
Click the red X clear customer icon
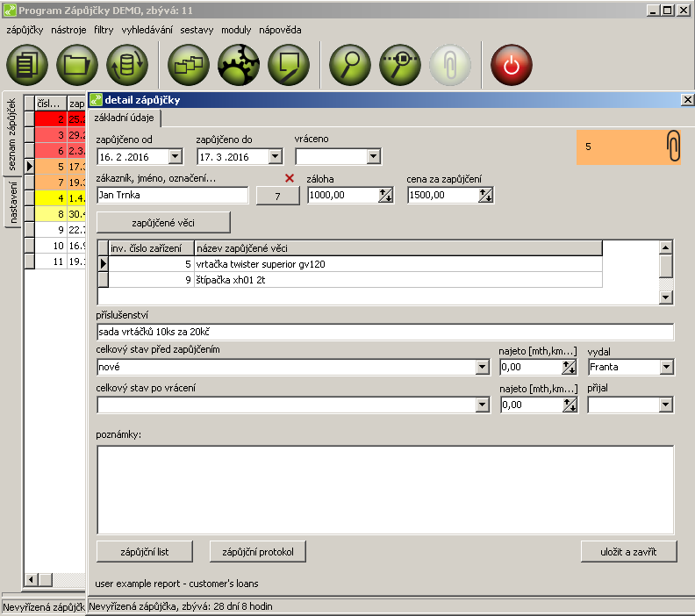point(290,178)
